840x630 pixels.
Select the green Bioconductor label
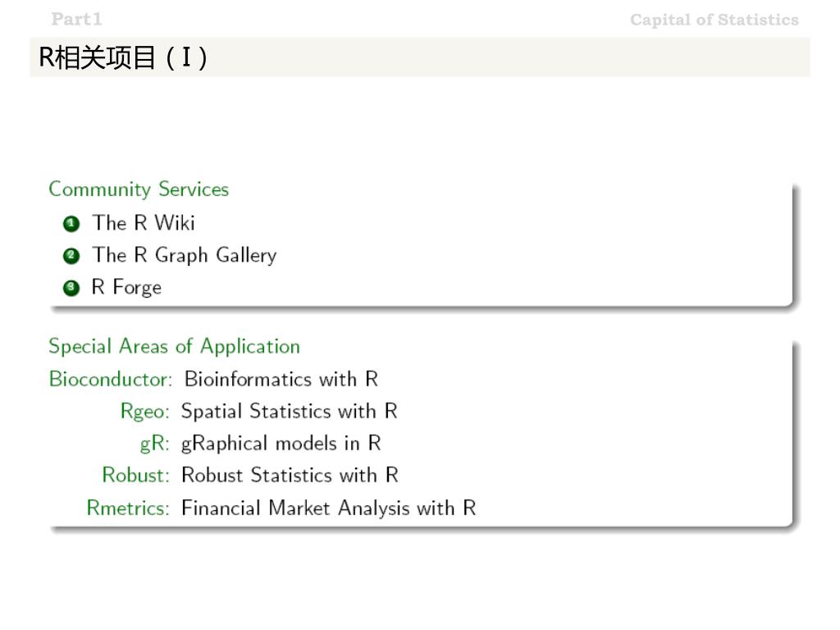(111, 379)
